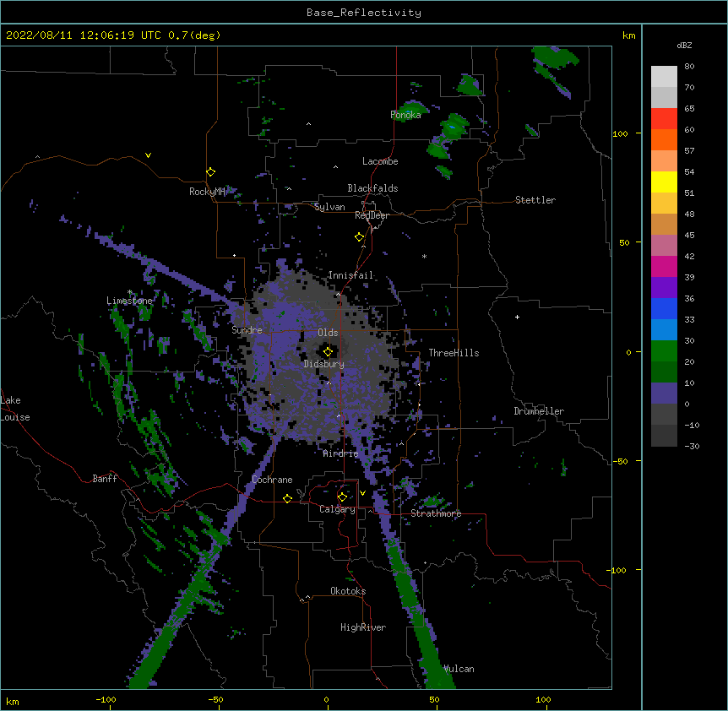The image size is (728, 711).
Task: Click the Base_Reflectivity title
Action: point(364,13)
